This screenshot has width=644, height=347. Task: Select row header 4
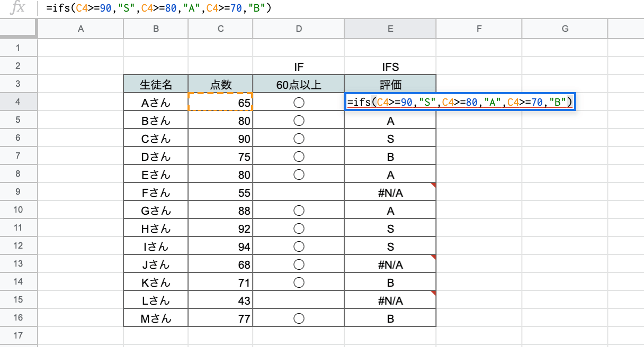19,102
